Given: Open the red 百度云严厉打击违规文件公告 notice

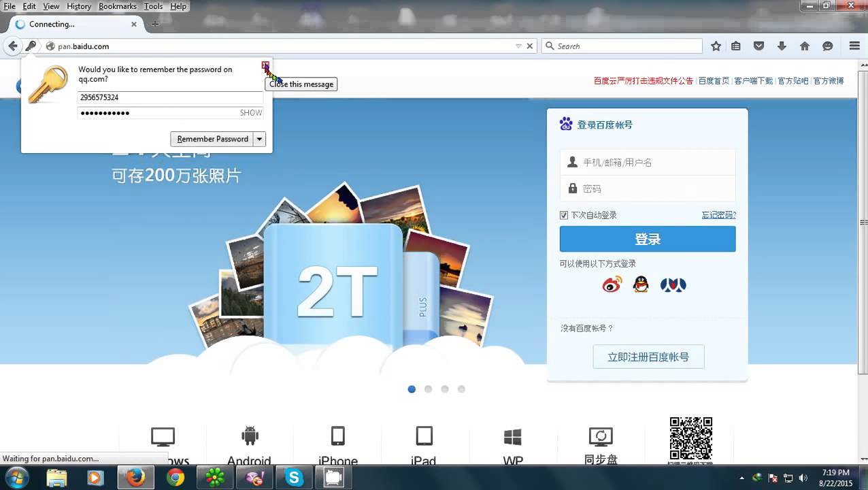Looking at the screenshot, I should point(644,80).
